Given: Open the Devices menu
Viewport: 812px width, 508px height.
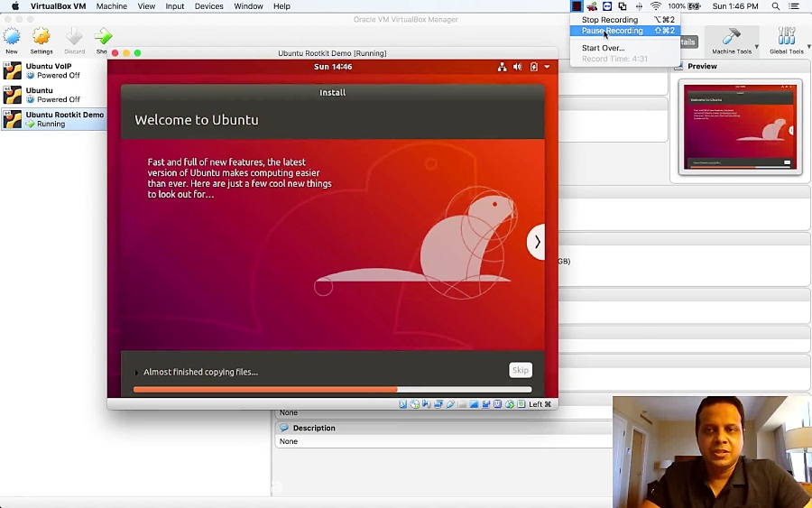Looking at the screenshot, I should 208,6.
